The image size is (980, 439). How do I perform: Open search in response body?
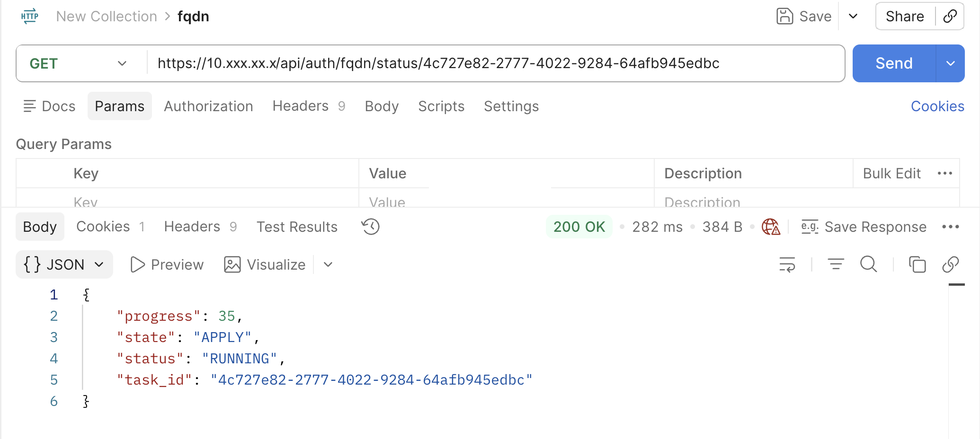[869, 264]
